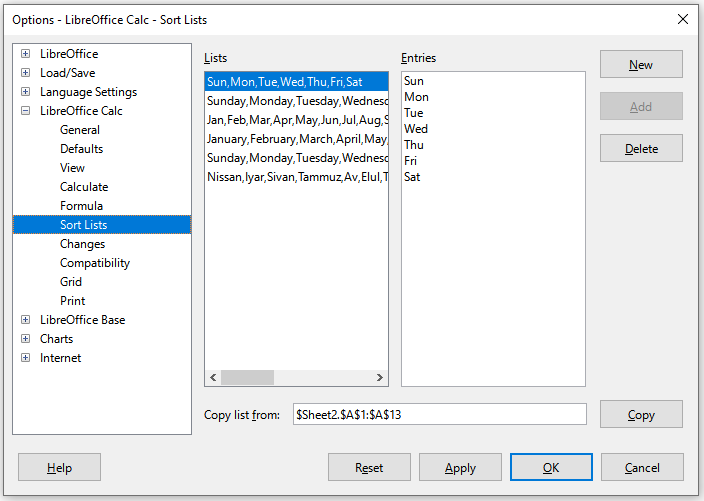This screenshot has height=501, width=704.
Task: Confirm with the OK button
Action: [x=551, y=467]
